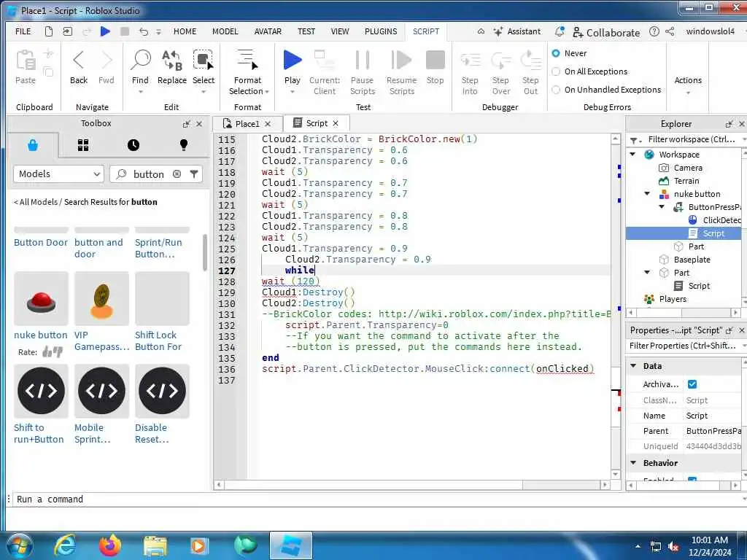Open the Explorer filter dropdown arrow
This screenshot has height=560, width=747.
(x=635, y=140)
